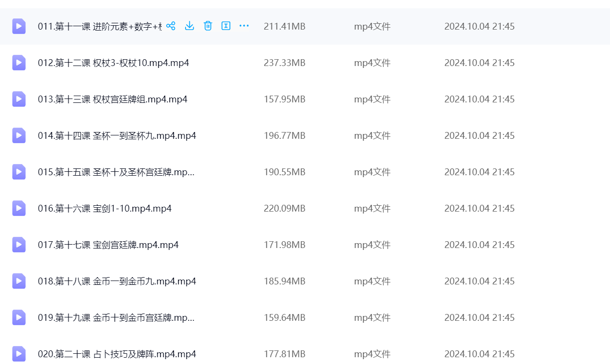The width and height of the screenshot is (610, 364).
Task: Open 017.第十七课 宝剑宫廷牌 video
Action: click(108, 245)
